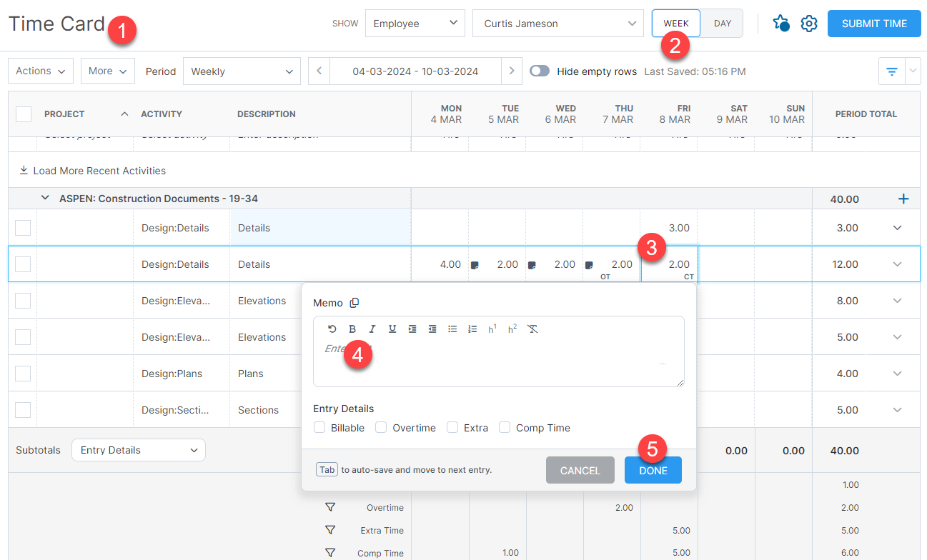Clear formatting using the crossed-out T icon
The height and width of the screenshot is (560, 927).
pos(532,329)
